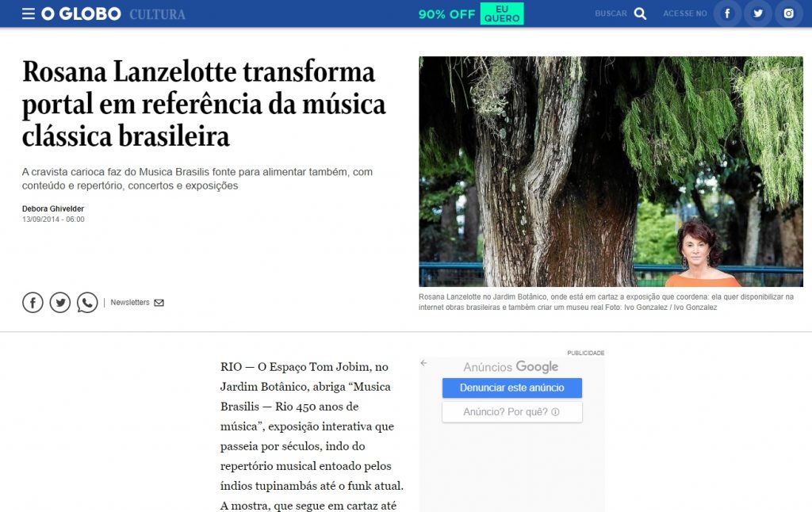
Task: Click the Newsletters envelope icon
Action: [159, 303]
